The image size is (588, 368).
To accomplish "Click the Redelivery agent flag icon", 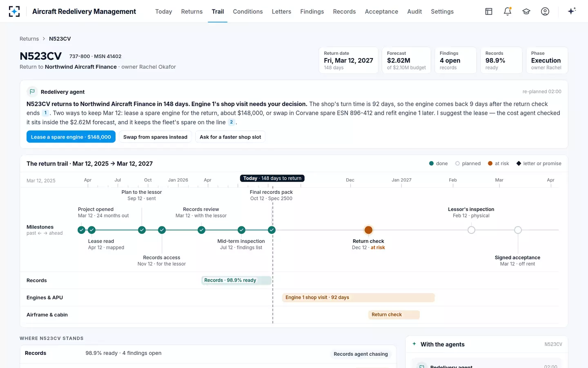I will (32, 92).
